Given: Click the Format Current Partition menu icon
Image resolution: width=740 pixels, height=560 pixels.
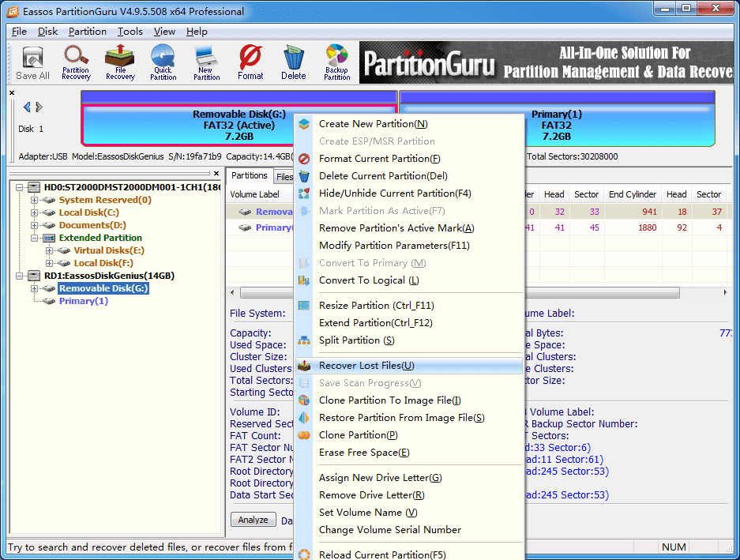Looking at the screenshot, I should (304, 159).
